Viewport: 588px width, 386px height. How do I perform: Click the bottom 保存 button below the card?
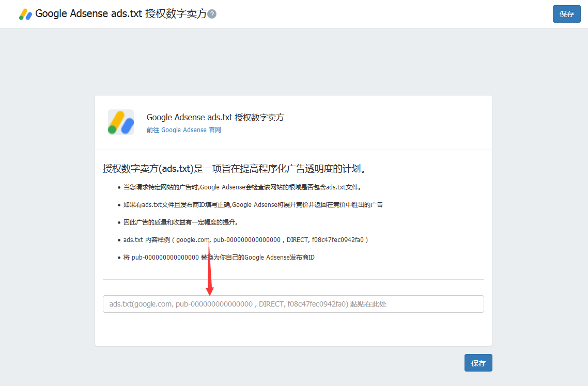coord(478,363)
